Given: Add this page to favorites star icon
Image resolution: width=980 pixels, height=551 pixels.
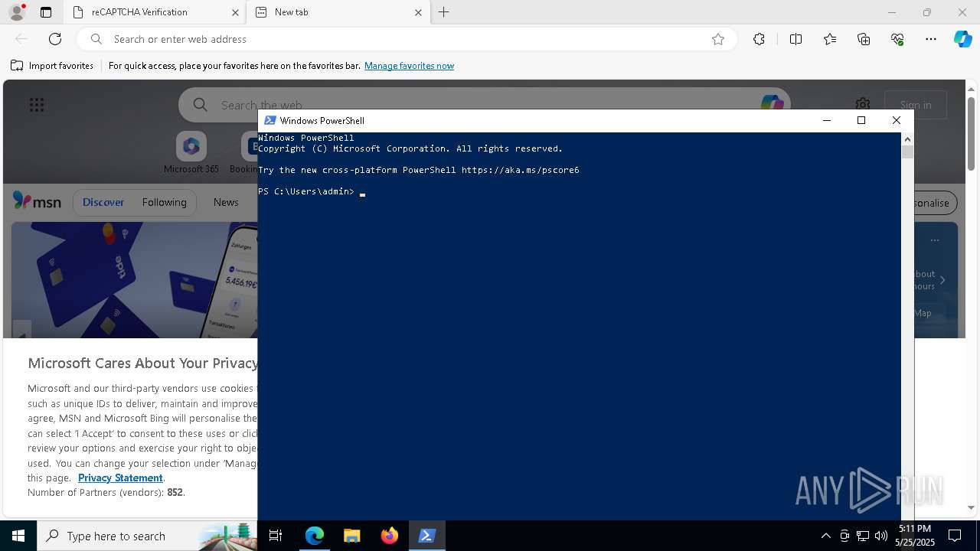Looking at the screenshot, I should click(718, 39).
